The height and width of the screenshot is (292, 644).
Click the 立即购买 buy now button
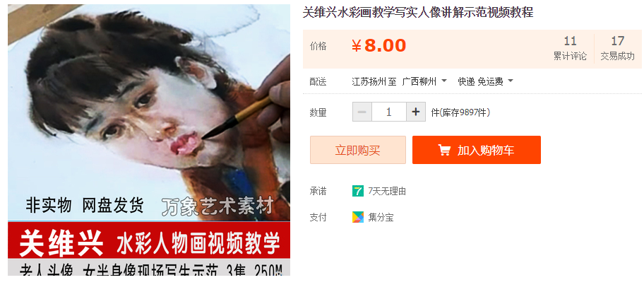(358, 150)
